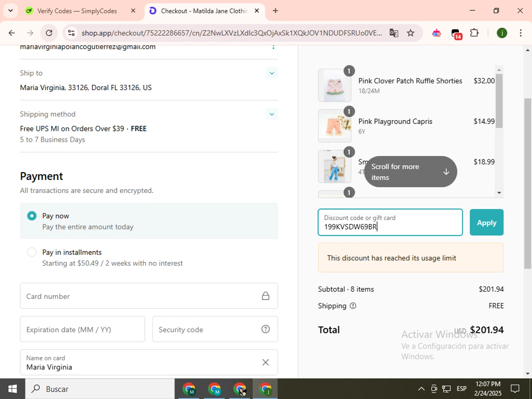The height and width of the screenshot is (399, 532).
Task: Click the item list scroll-down arrow
Action: coord(499,193)
